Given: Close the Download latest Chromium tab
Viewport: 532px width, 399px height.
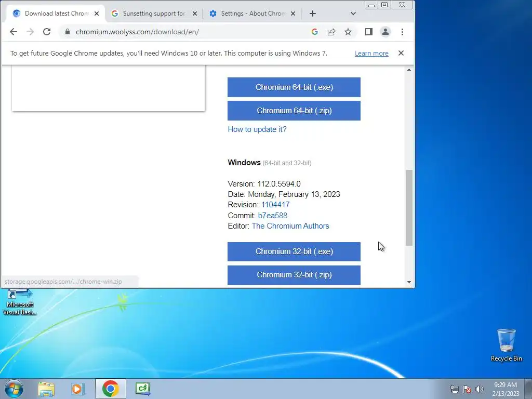Looking at the screenshot, I should [97, 14].
